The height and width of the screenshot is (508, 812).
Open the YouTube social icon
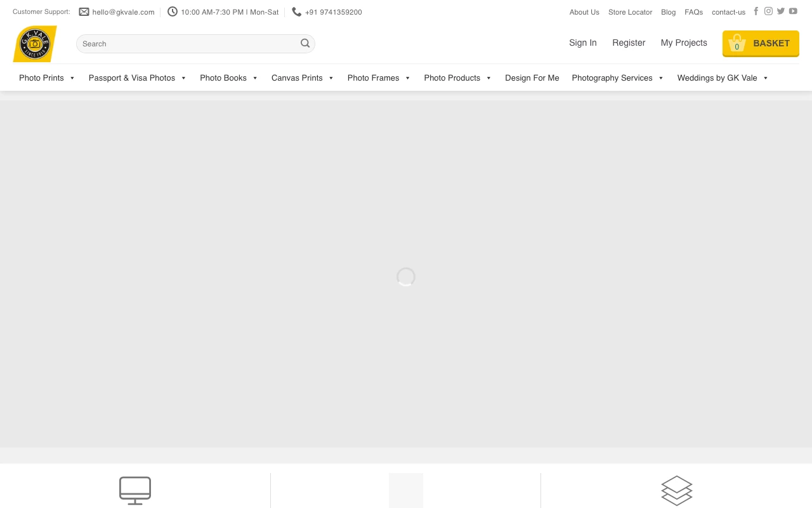793,11
